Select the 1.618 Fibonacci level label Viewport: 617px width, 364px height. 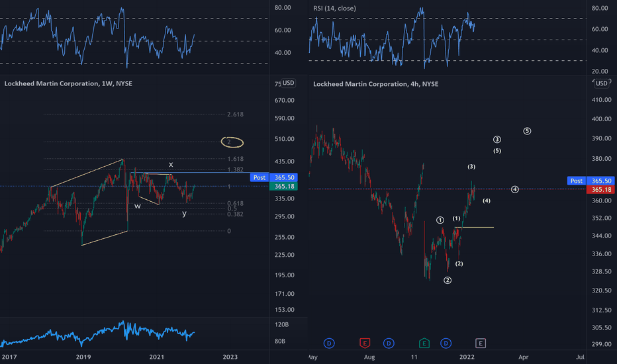tap(235, 159)
